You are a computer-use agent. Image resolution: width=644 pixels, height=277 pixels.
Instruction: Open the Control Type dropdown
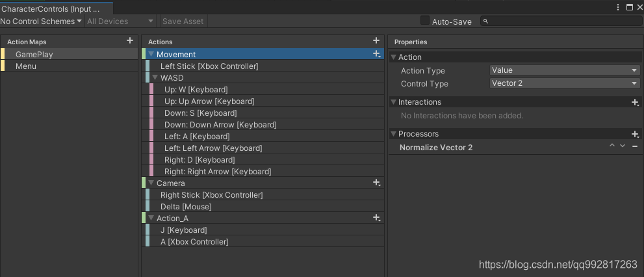[564, 83]
